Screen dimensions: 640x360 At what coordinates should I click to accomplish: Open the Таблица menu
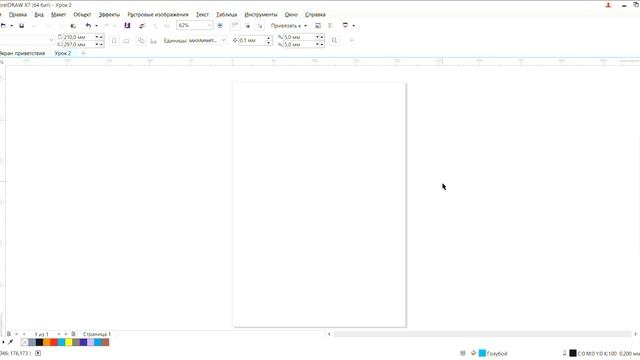click(x=227, y=15)
